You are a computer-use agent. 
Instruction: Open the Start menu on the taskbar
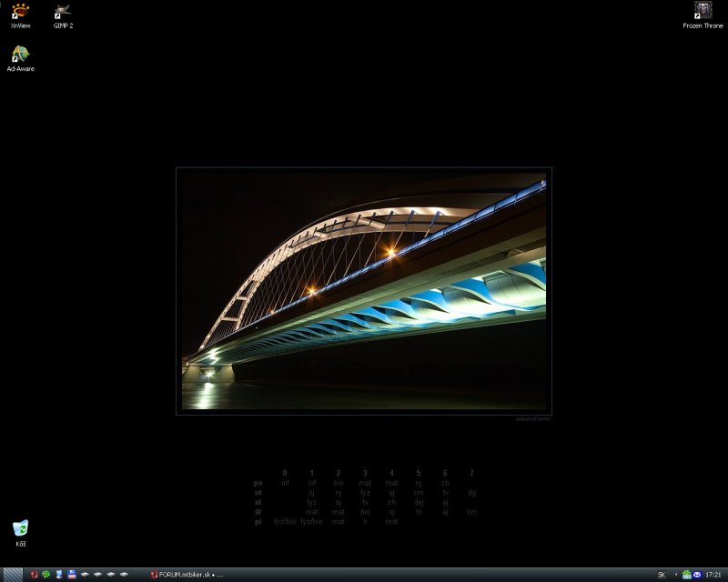pyautogui.click(x=11, y=575)
